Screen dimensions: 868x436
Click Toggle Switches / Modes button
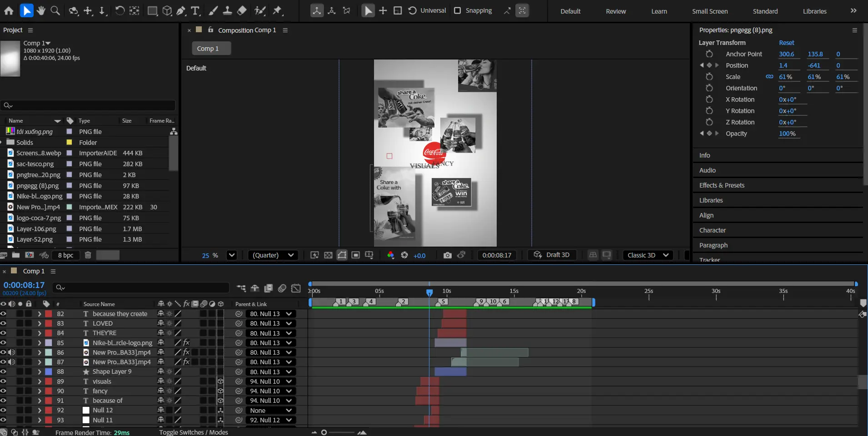tap(194, 432)
